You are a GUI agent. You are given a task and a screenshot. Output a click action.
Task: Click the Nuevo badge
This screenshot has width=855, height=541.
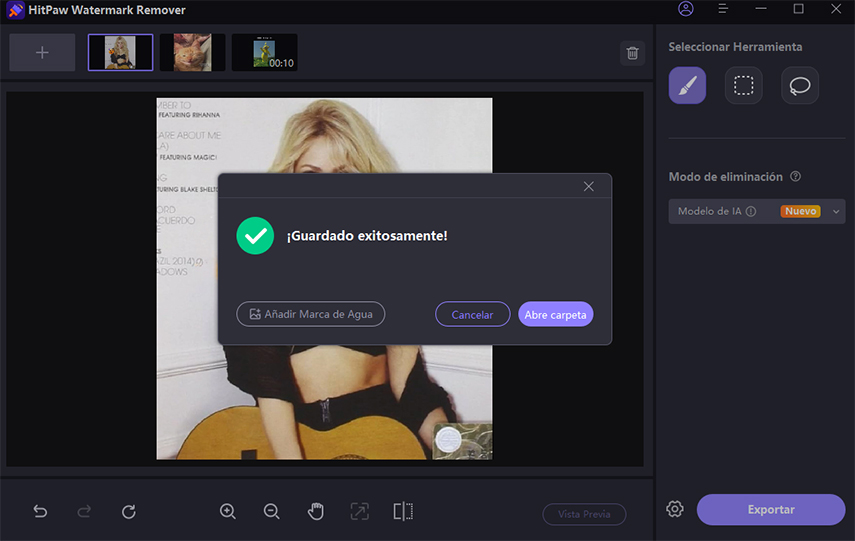pos(800,211)
